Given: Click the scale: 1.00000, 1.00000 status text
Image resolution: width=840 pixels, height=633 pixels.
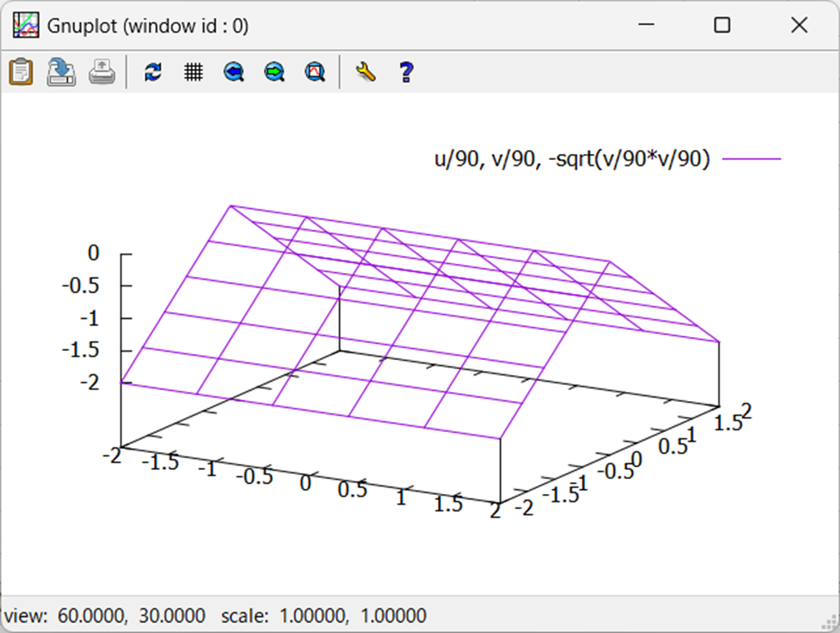Looking at the screenshot, I should click(323, 616).
